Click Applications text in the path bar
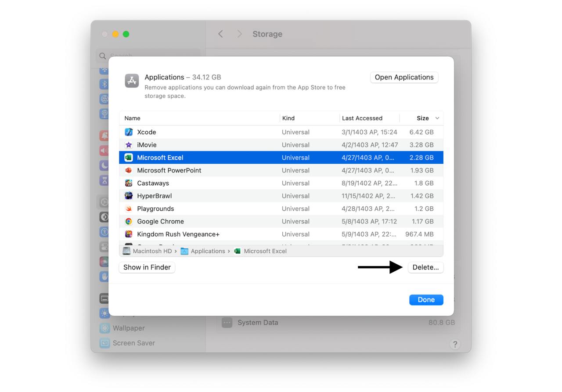Image resolution: width=562 pixels, height=392 pixels. 208,251
